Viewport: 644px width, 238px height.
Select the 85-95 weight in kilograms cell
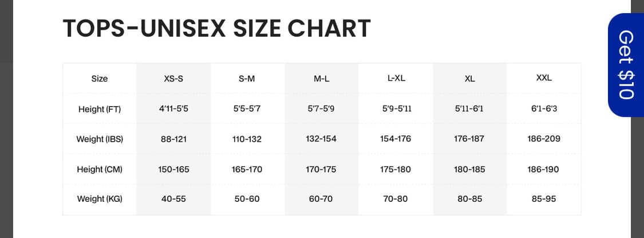pos(544,199)
